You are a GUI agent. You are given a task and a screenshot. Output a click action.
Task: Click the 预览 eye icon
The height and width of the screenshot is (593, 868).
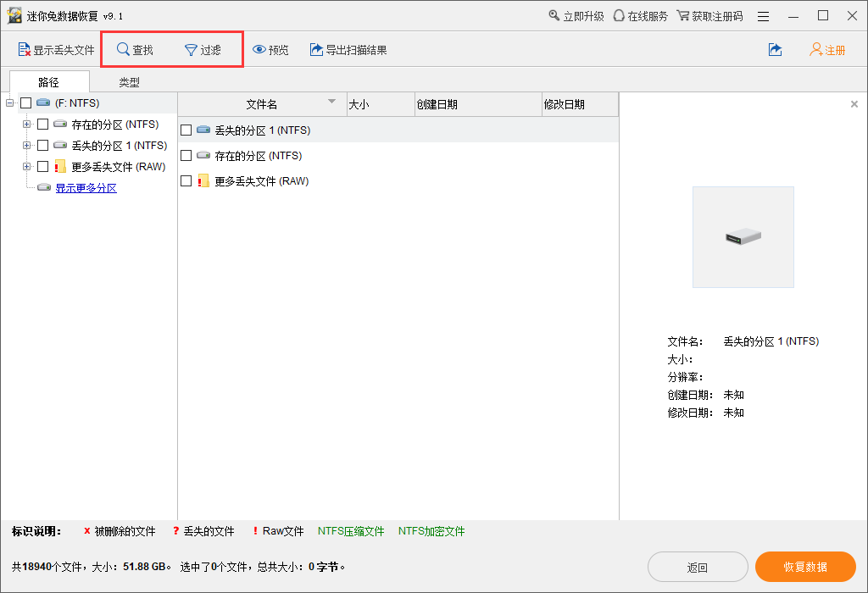(x=259, y=50)
